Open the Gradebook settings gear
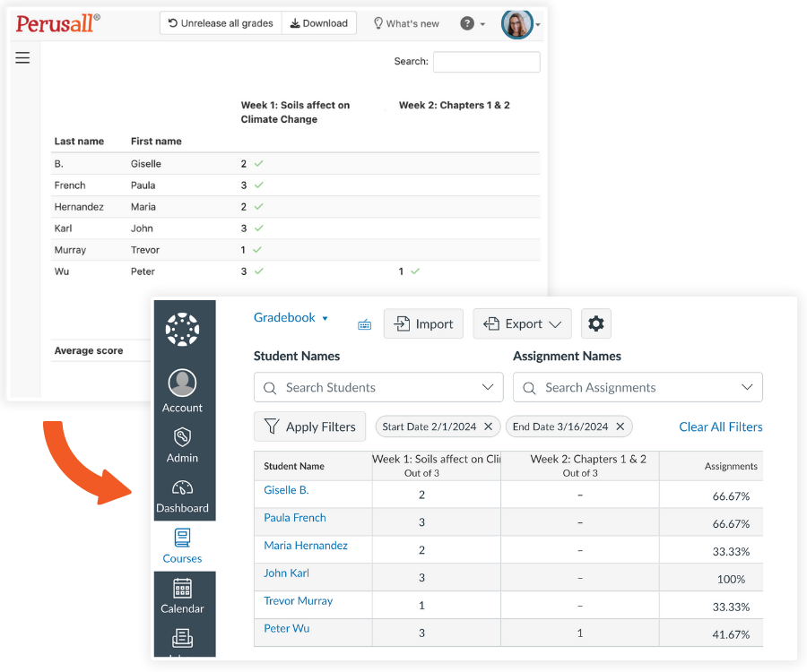This screenshot has width=807, height=672. (x=595, y=323)
